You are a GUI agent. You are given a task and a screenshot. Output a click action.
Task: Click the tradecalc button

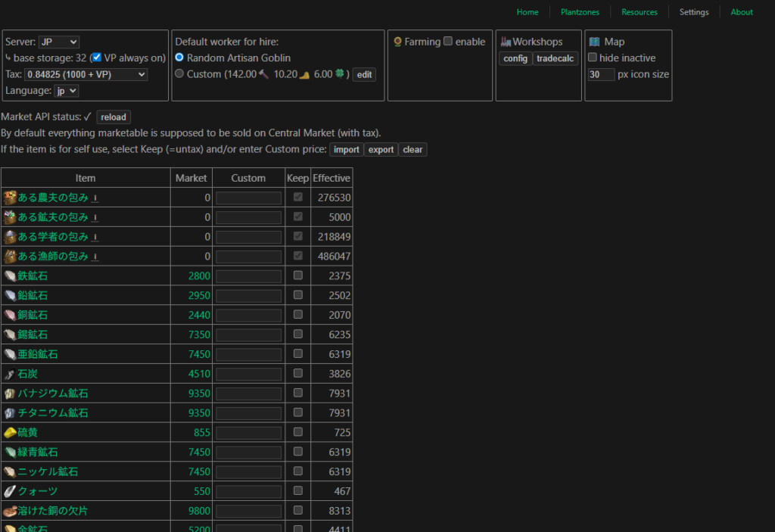pyautogui.click(x=556, y=59)
